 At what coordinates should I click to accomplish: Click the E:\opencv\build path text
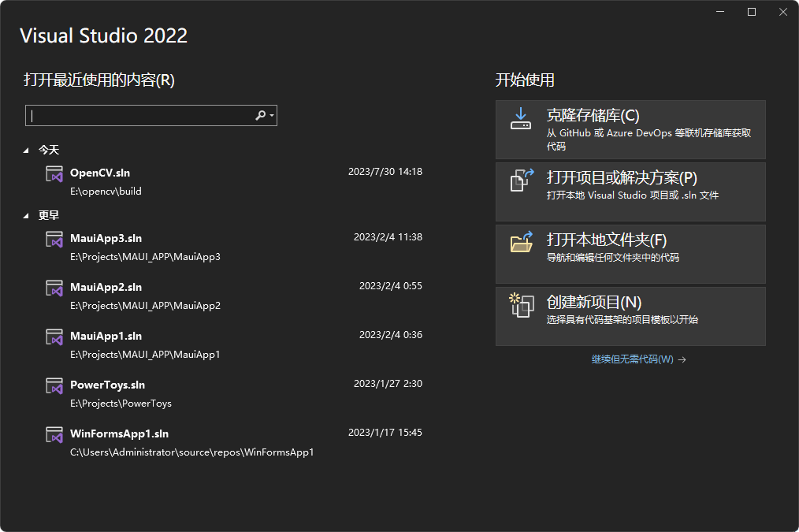[x=106, y=192]
